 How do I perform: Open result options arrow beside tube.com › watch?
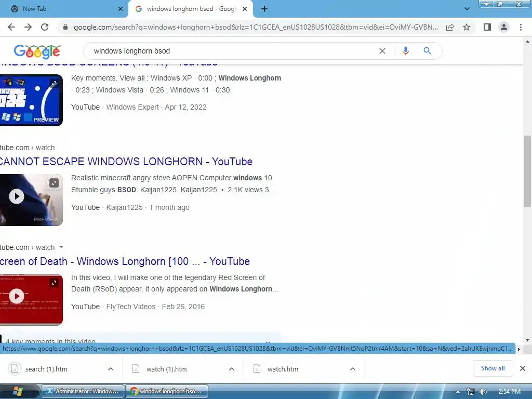[61, 247]
